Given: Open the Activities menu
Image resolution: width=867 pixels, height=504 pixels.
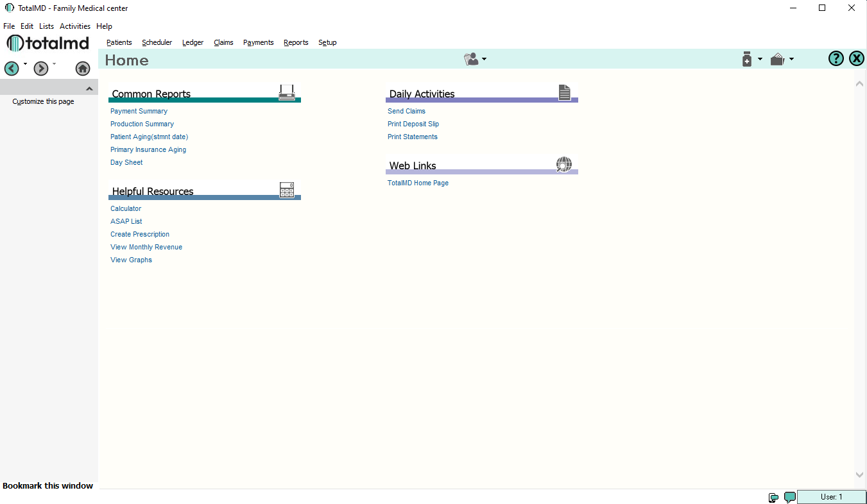Looking at the screenshot, I should click(75, 26).
